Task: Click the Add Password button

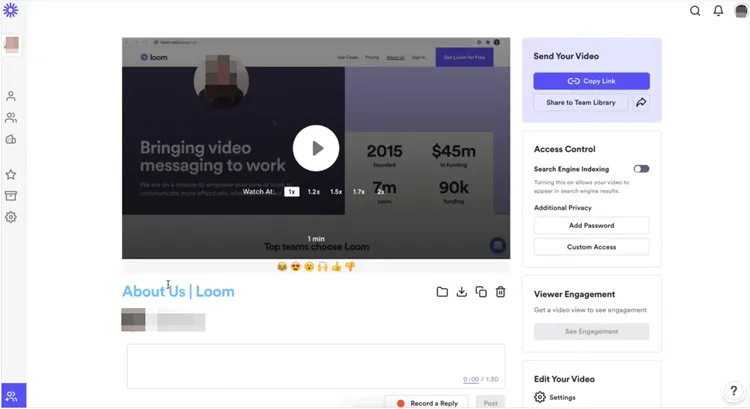Action: (591, 226)
